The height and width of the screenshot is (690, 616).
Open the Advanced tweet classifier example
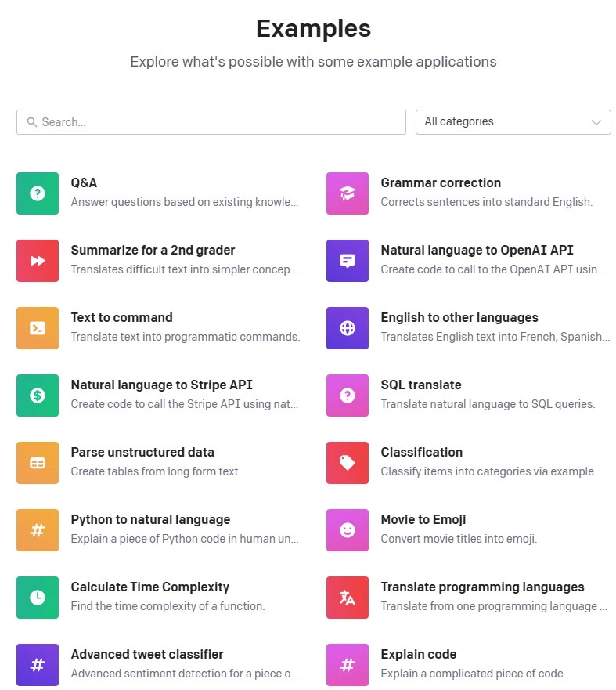pos(147,655)
